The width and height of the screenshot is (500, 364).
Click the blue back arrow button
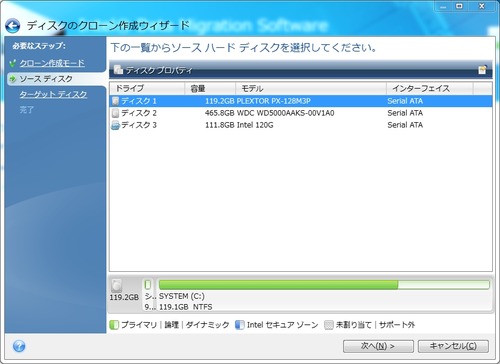click(13, 26)
